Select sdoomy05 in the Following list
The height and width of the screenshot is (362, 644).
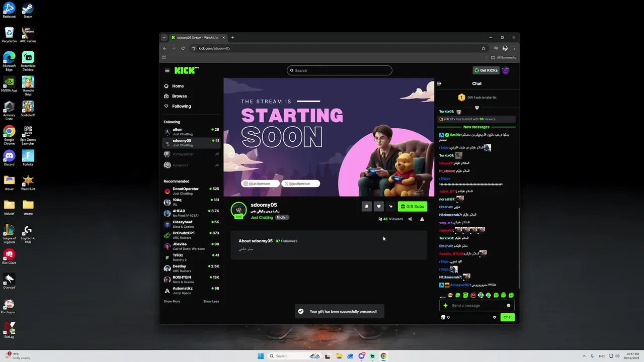pyautogui.click(x=191, y=143)
